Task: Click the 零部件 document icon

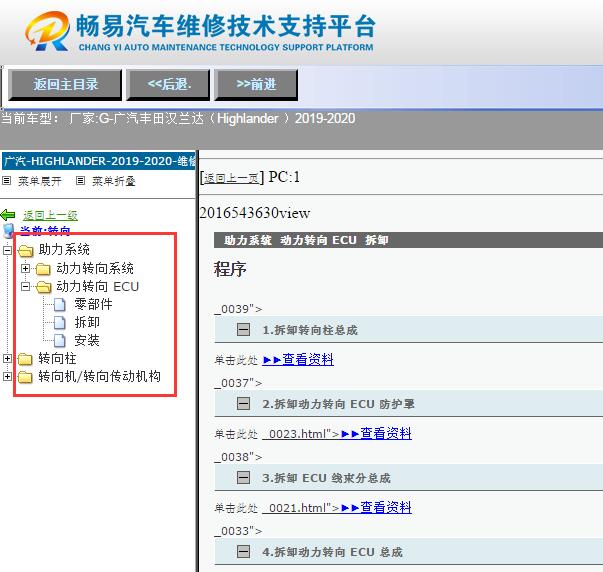Action: (x=60, y=305)
